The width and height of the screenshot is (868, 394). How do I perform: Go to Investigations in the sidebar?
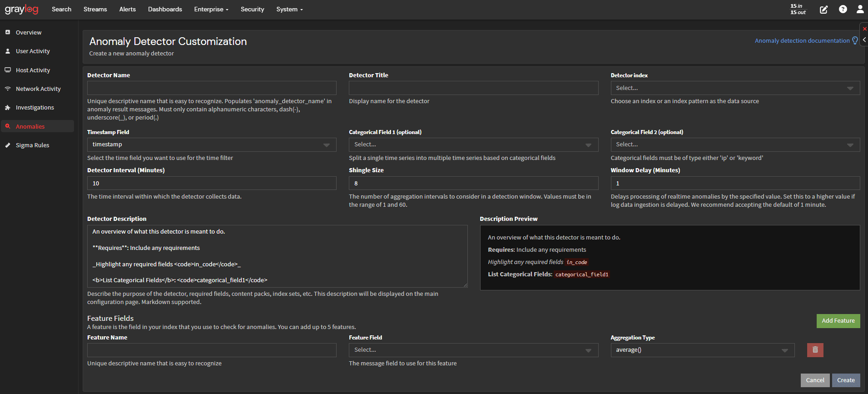point(35,108)
